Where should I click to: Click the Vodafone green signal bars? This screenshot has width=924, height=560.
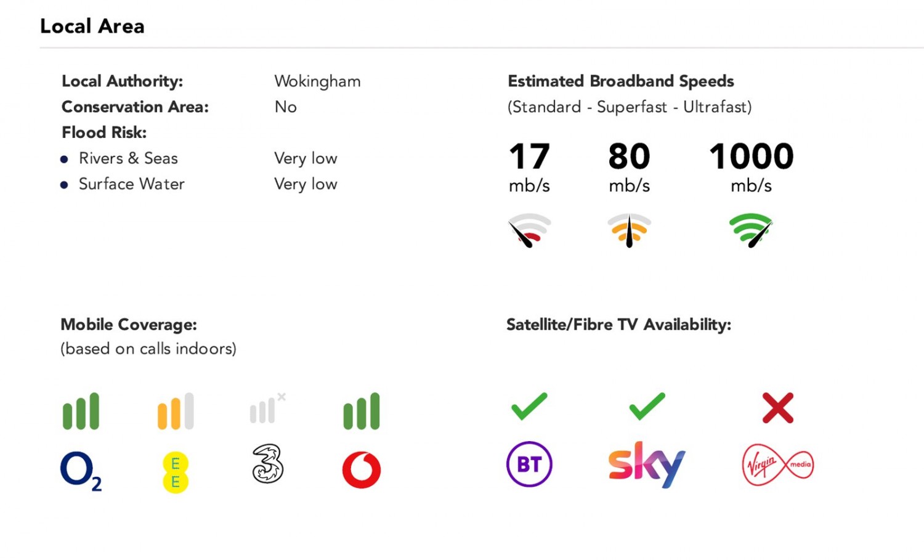point(362,411)
